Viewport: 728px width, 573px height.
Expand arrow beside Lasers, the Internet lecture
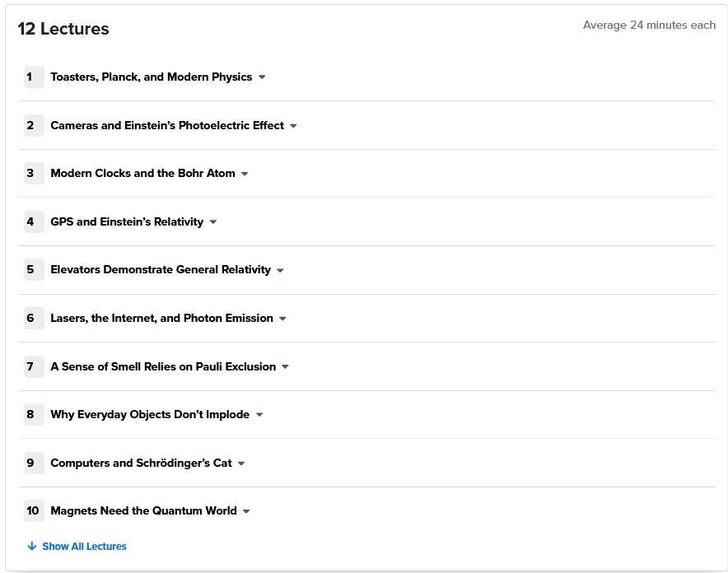click(x=282, y=319)
